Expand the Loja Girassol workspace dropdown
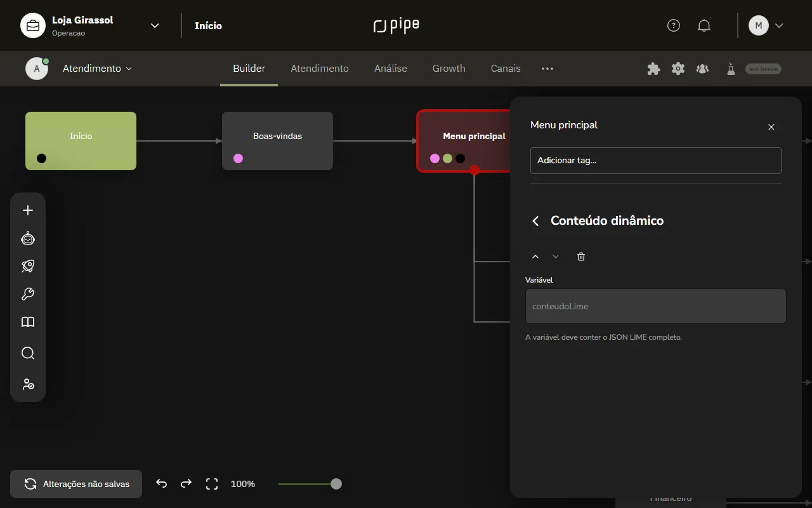The height and width of the screenshot is (508, 812). 154,25
